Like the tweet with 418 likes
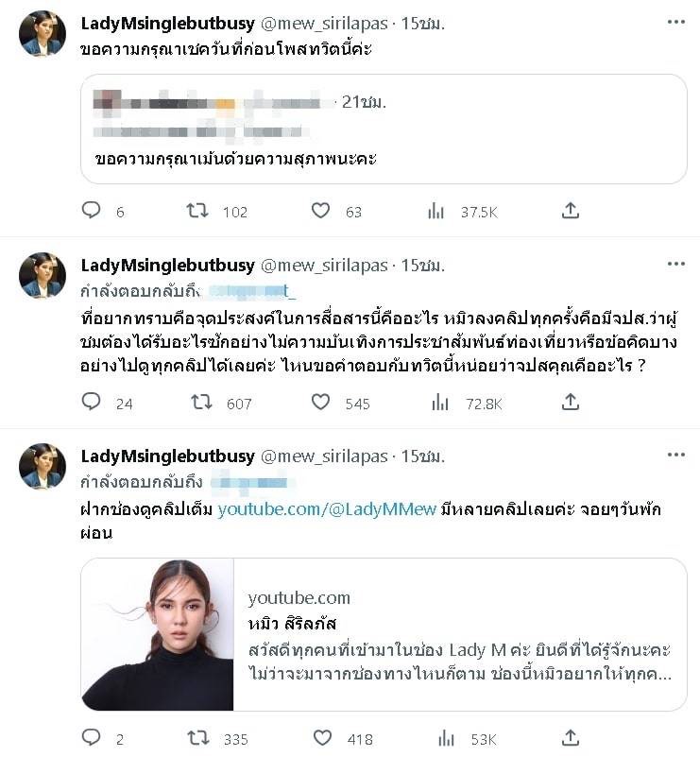This screenshot has width=700, height=757. click(321, 737)
